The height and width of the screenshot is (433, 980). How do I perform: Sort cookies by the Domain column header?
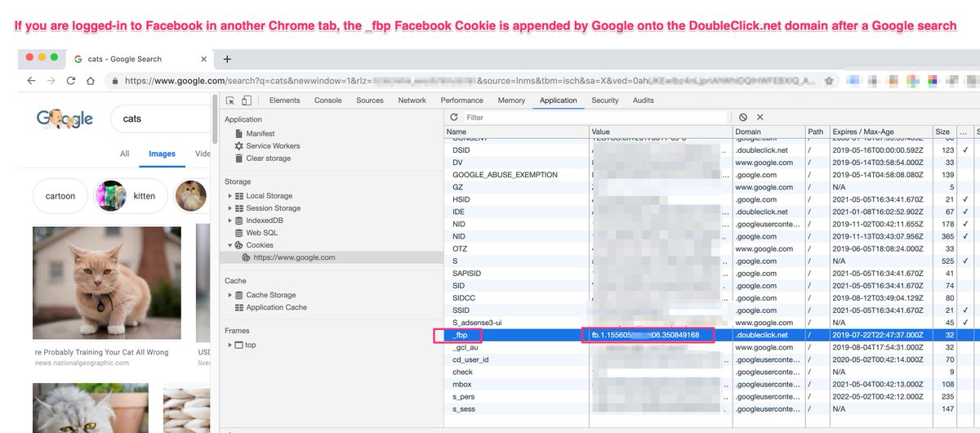[x=769, y=132]
